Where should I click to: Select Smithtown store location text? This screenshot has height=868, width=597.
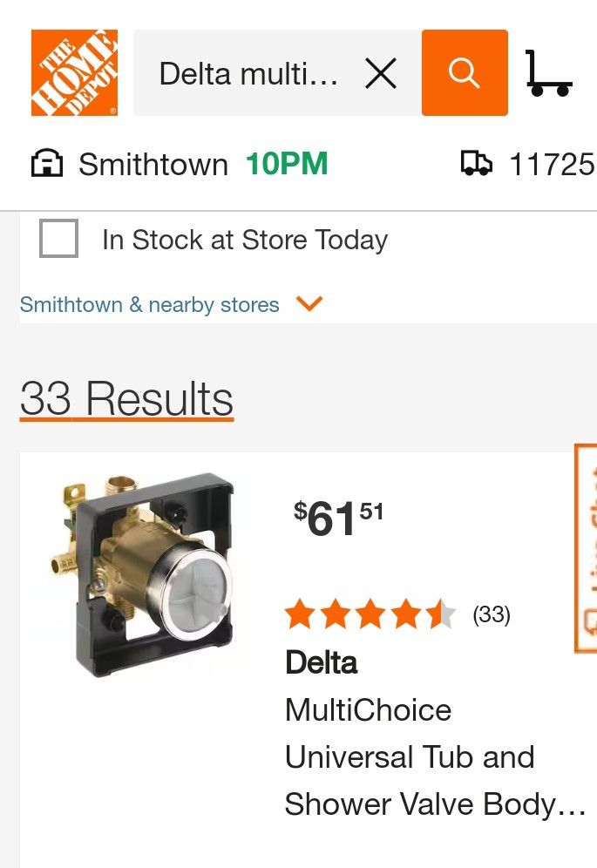[153, 164]
